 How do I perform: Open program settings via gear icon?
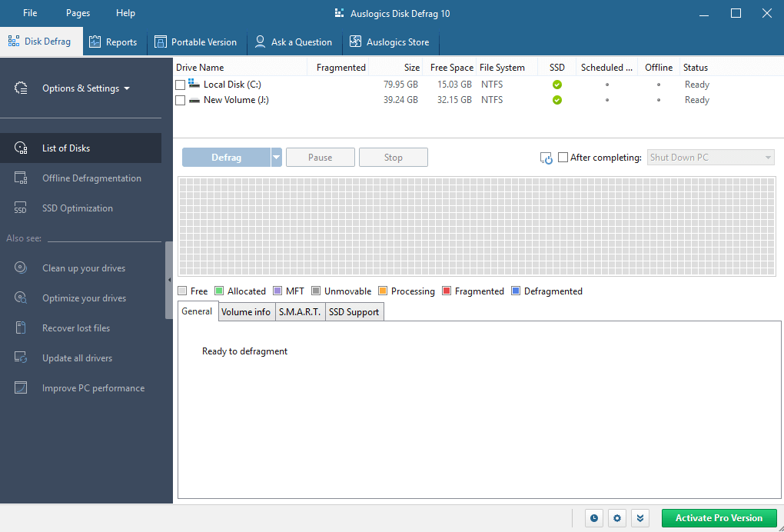[x=616, y=517]
